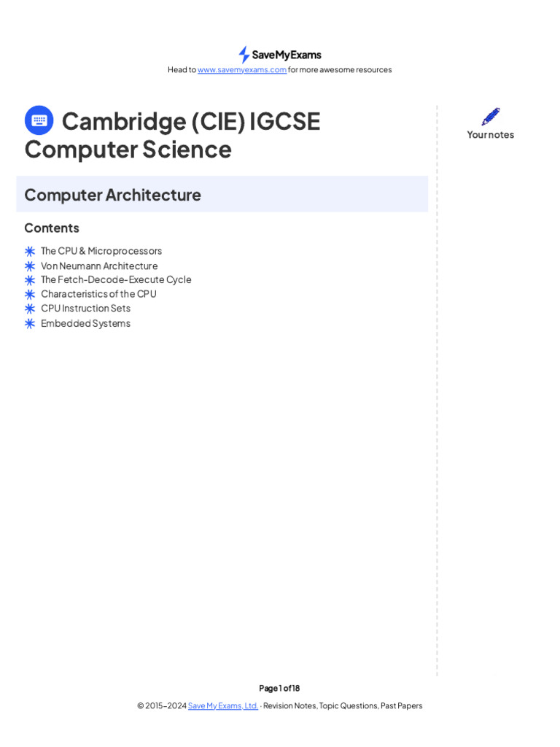Click the Your notes label
Image resolution: width=560 pixels, height=747 pixels.
point(491,135)
